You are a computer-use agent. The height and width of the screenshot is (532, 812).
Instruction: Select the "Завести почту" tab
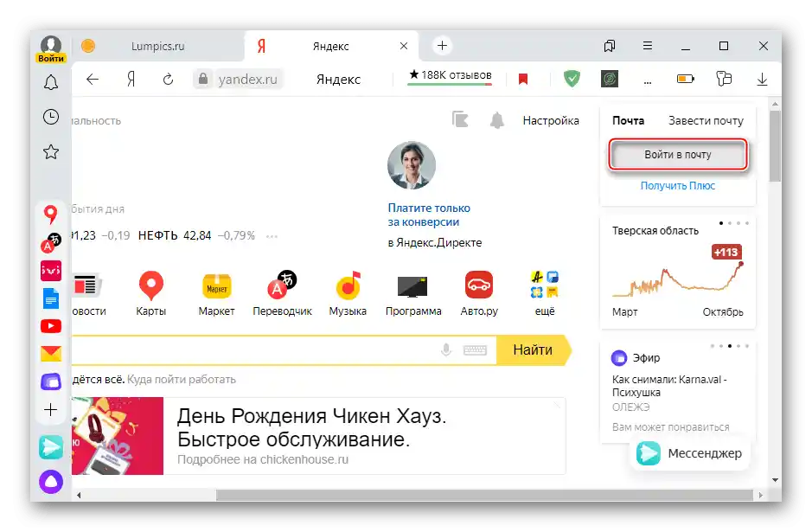pyautogui.click(x=705, y=120)
